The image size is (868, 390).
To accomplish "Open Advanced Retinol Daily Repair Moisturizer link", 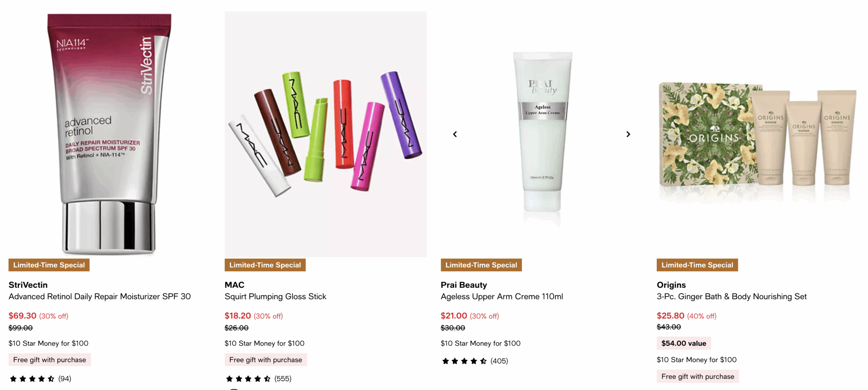I will [99, 296].
